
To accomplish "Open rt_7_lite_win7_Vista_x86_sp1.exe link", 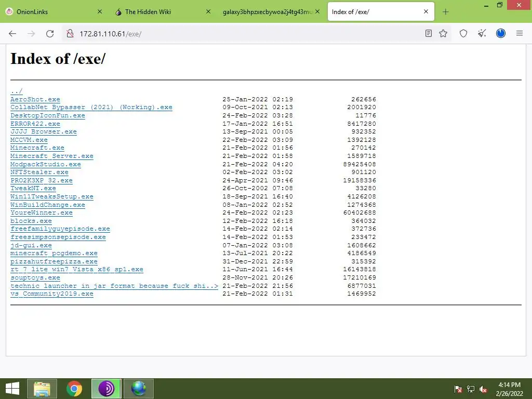I will pyautogui.click(x=77, y=270).
